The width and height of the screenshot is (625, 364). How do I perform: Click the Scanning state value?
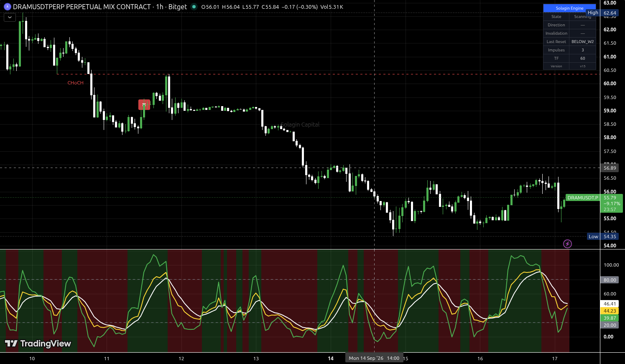(x=582, y=17)
